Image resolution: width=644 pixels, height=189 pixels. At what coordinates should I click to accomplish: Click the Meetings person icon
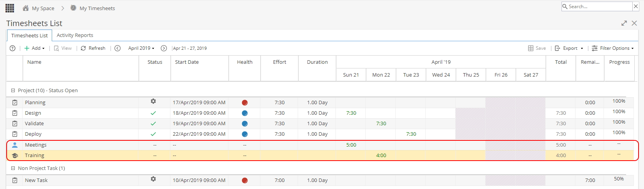[x=15, y=145]
